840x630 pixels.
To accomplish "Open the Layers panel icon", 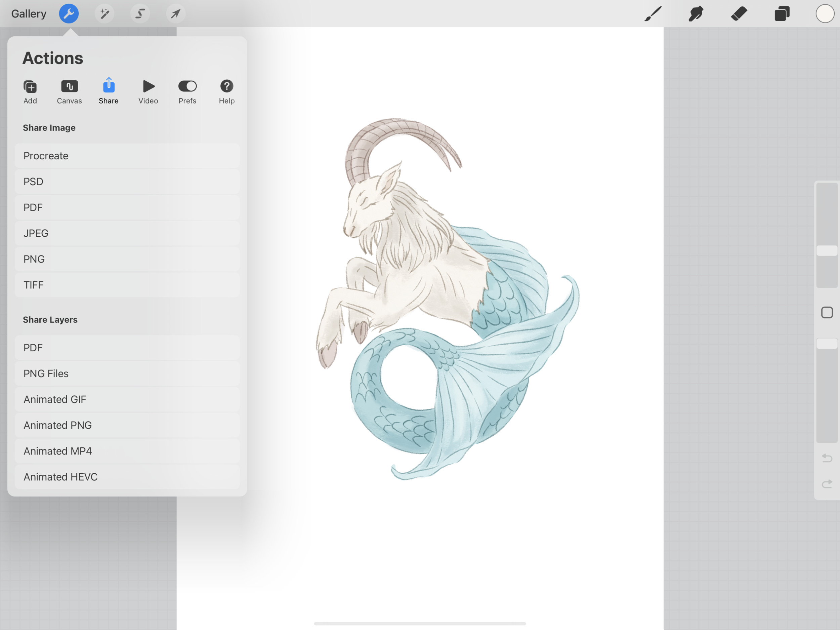I will [782, 14].
